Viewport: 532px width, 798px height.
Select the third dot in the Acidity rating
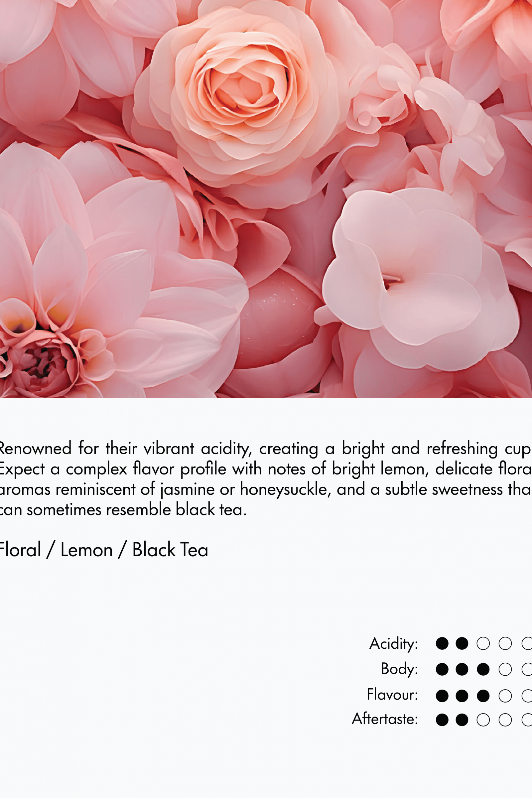pyautogui.click(x=483, y=643)
